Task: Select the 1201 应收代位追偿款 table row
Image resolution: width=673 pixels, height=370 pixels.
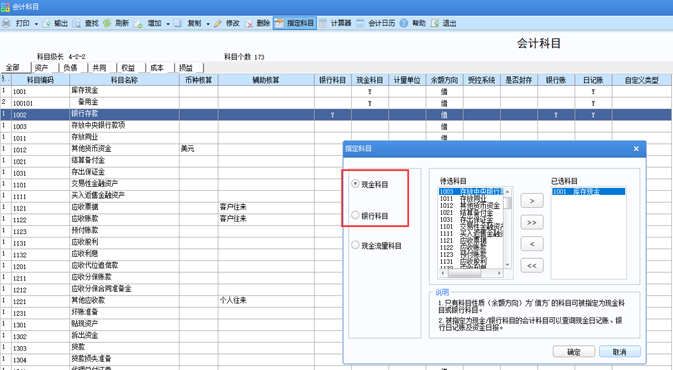Action: pyautogui.click(x=172, y=266)
